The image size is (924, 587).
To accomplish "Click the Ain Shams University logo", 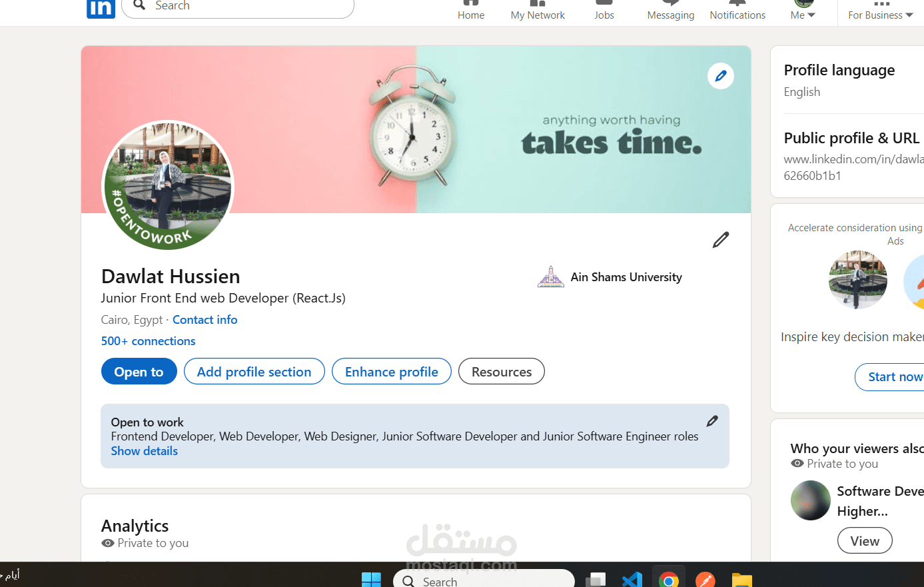I will (551, 277).
